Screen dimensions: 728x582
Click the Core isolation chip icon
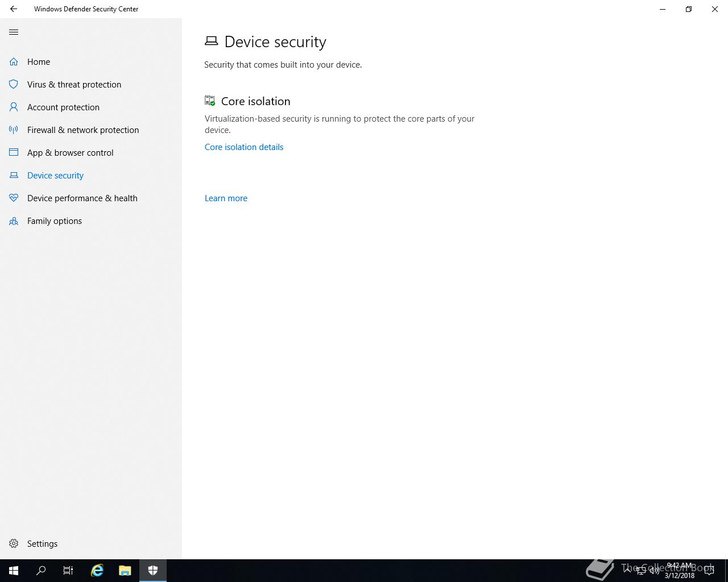point(210,101)
